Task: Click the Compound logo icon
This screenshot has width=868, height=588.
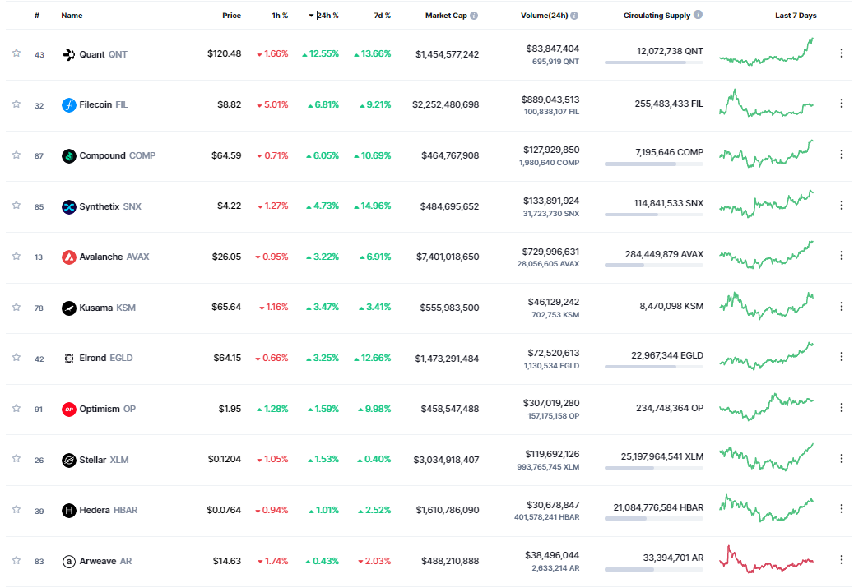Action: pyautogui.click(x=68, y=156)
